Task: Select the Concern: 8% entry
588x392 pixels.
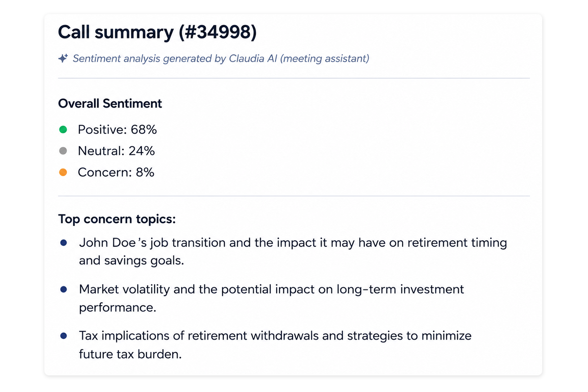Action: point(116,172)
